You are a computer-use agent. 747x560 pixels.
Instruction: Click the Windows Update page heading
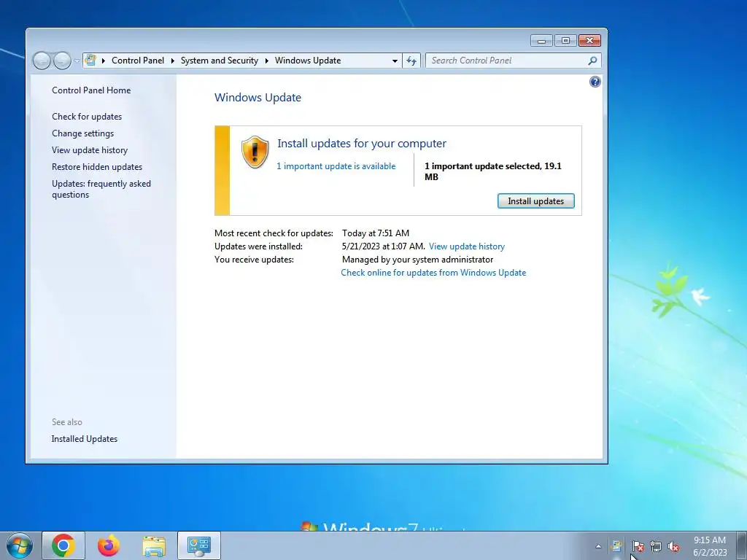click(258, 98)
